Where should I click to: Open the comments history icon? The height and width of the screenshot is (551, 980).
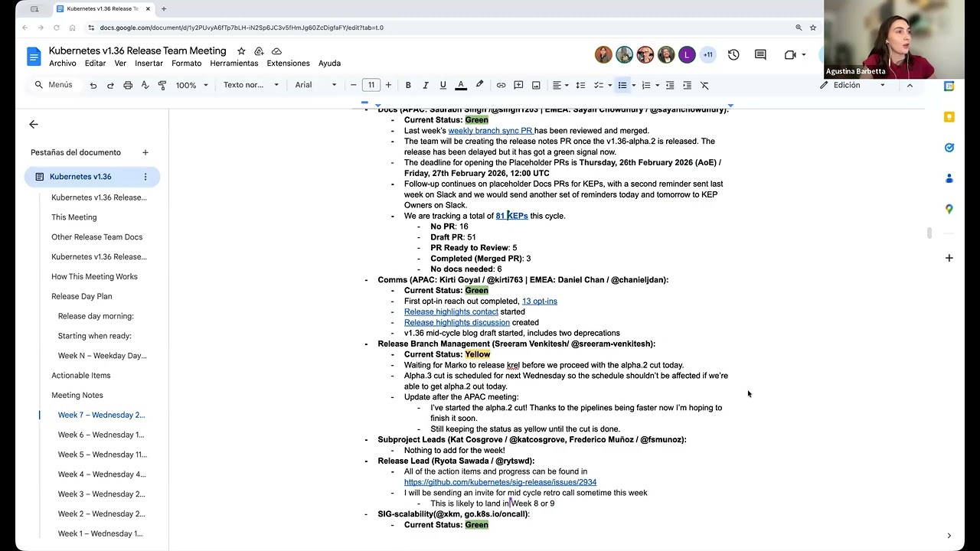[760, 55]
